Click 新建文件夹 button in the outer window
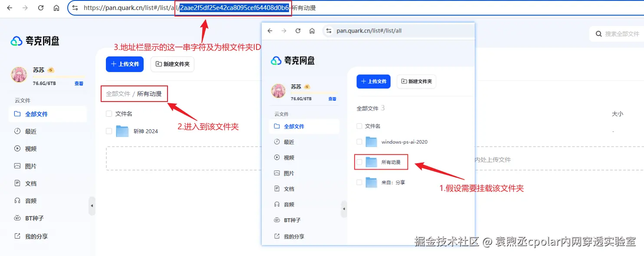The image size is (644, 256). pyautogui.click(x=172, y=64)
